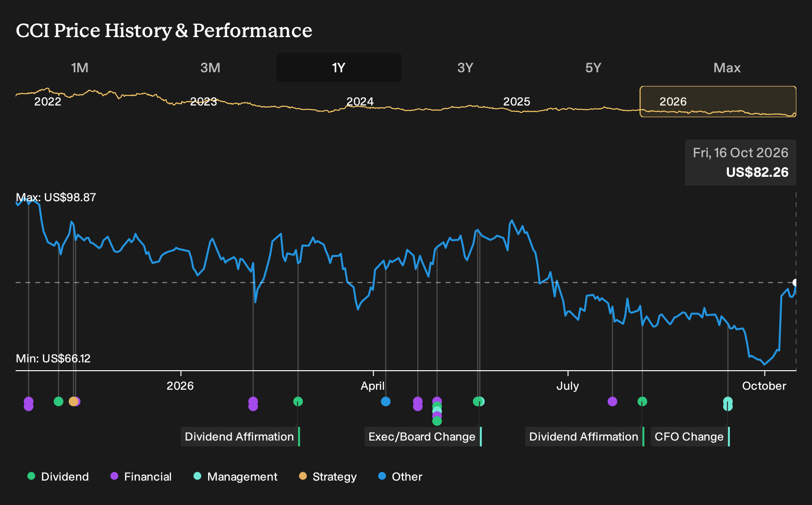
Task: Jump to 2024 on the overview timeline
Action: [360, 102]
